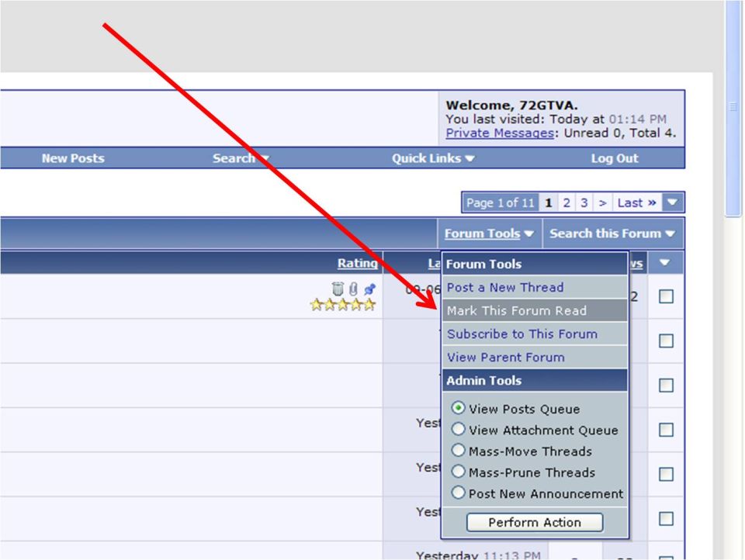Screen dimensions: 745x560
Task: Choose Mark This Forum Read
Action: coord(535,310)
